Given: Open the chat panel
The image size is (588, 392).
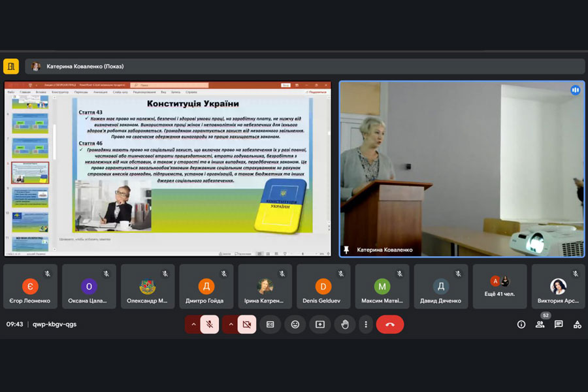Looking at the screenshot, I should 559,325.
